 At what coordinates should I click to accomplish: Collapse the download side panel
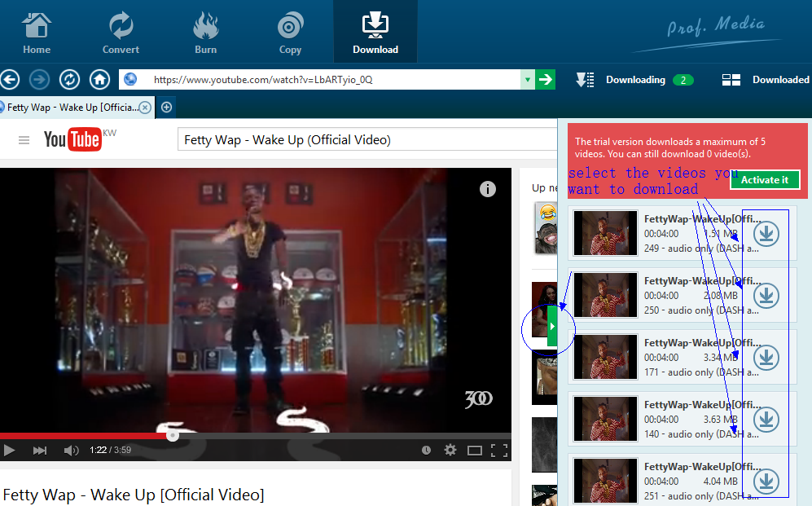point(552,326)
